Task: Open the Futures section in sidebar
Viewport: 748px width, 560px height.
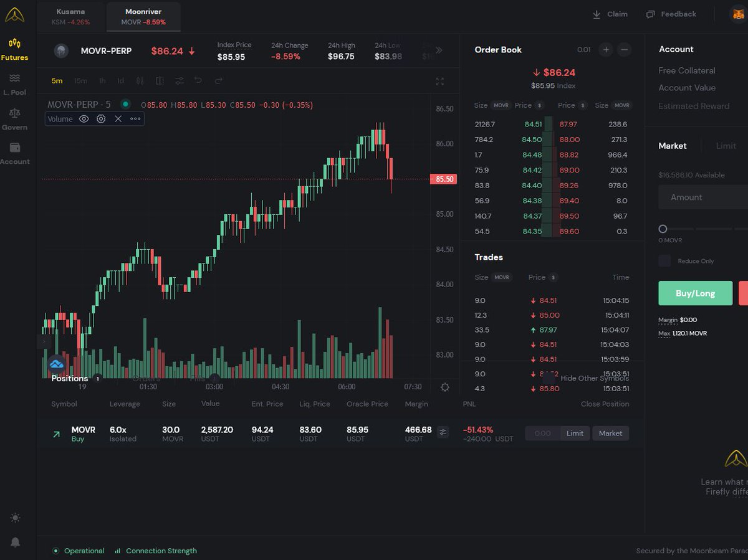Action: point(14,49)
